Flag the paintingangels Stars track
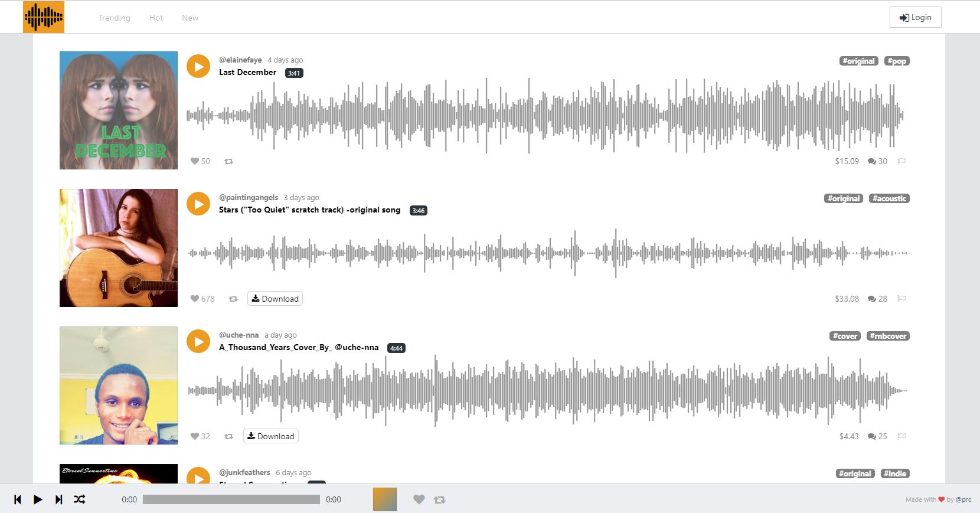Viewport: 980px width, 513px height. coord(901,299)
